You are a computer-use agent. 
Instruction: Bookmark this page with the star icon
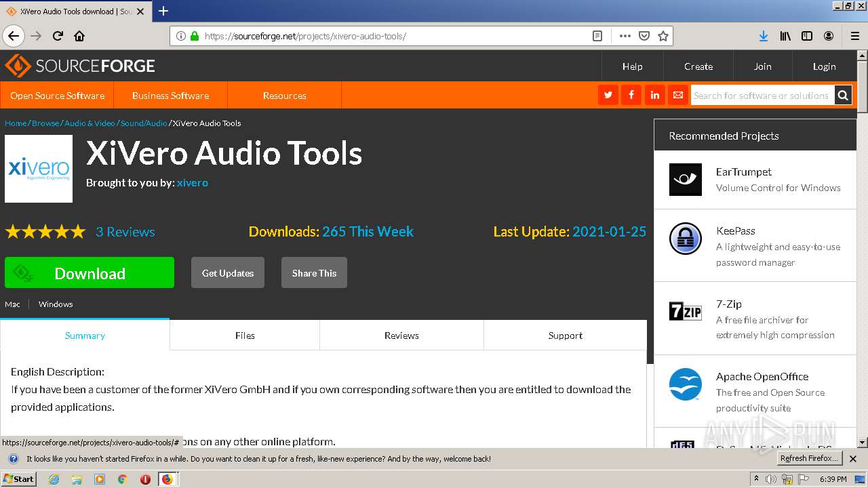click(x=663, y=36)
